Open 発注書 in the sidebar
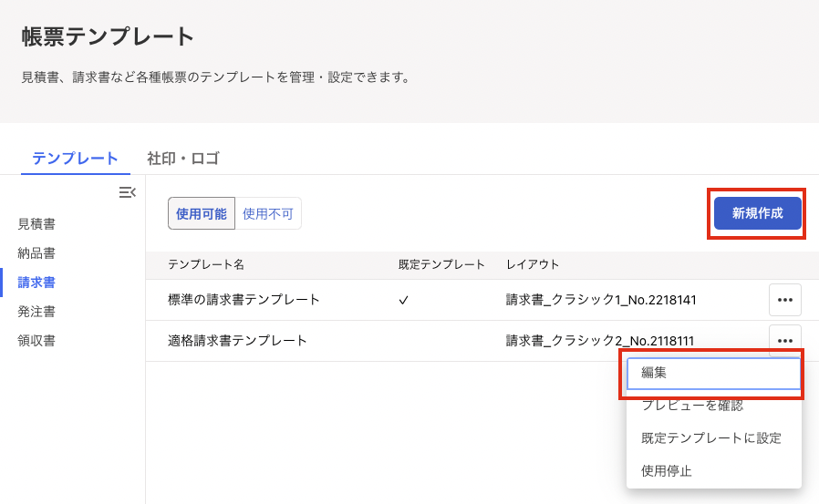Viewport: 819px width, 504px height. [x=36, y=312]
